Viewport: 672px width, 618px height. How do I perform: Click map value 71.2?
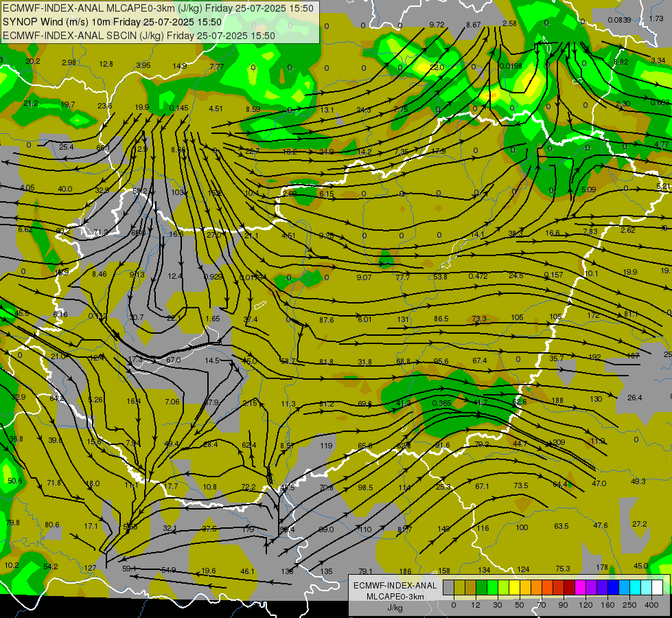(x=101, y=233)
